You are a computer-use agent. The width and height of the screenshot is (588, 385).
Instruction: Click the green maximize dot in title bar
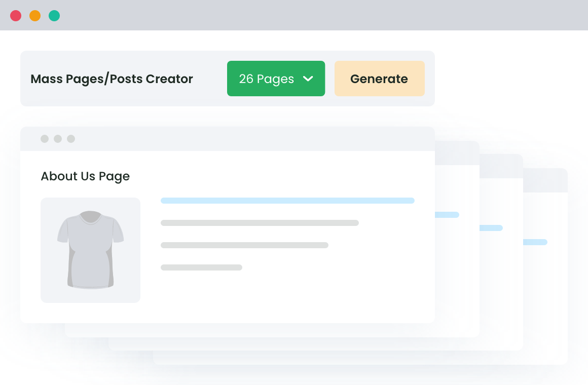pyautogui.click(x=54, y=16)
